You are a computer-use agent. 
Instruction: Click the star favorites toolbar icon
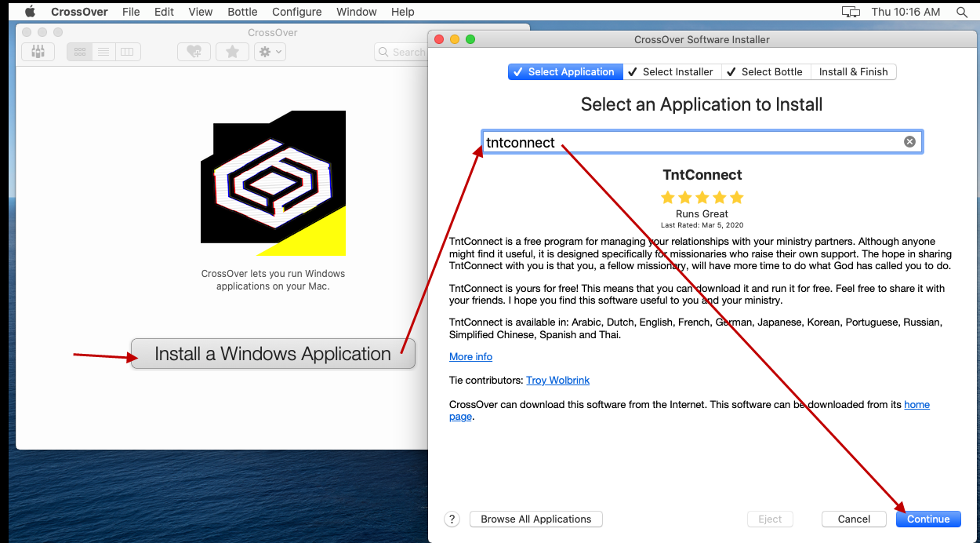tap(232, 52)
